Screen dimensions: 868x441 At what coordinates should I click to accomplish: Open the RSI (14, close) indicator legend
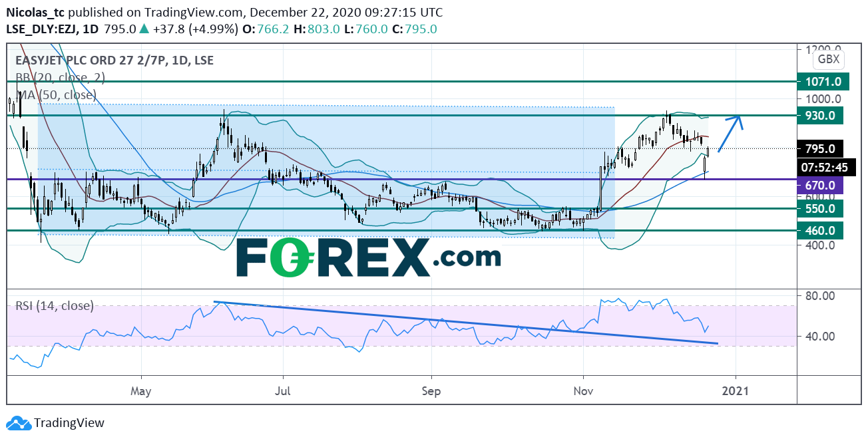pos(55,306)
